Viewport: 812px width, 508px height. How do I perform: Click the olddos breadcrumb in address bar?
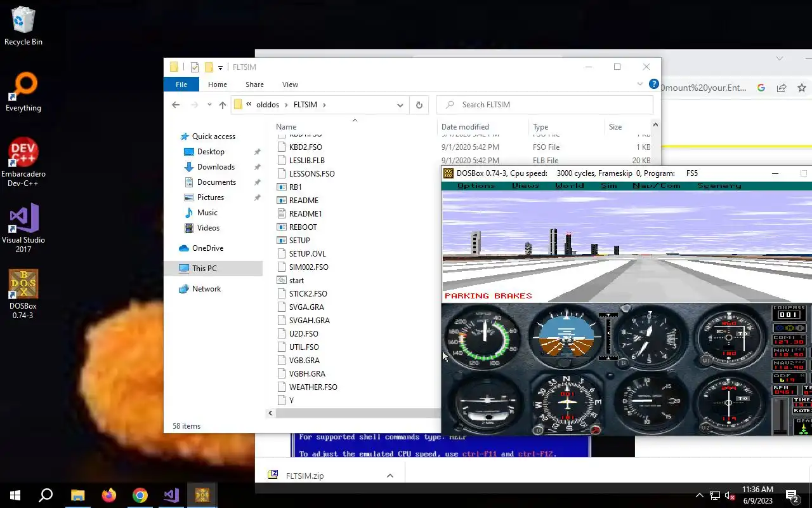point(268,105)
